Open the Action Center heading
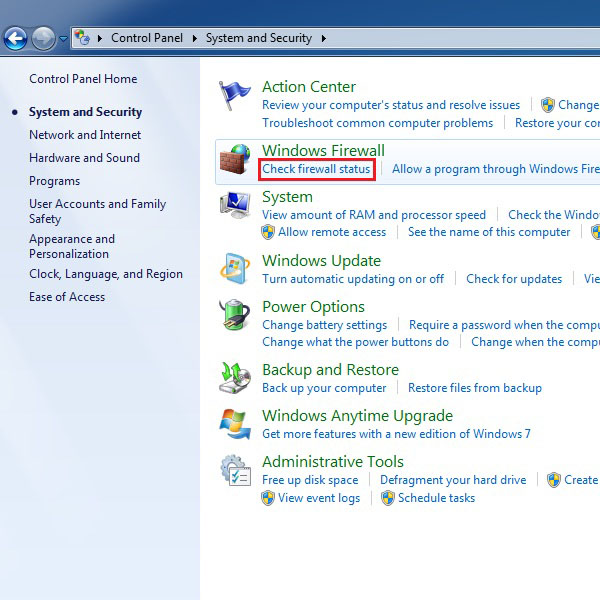 tap(309, 87)
